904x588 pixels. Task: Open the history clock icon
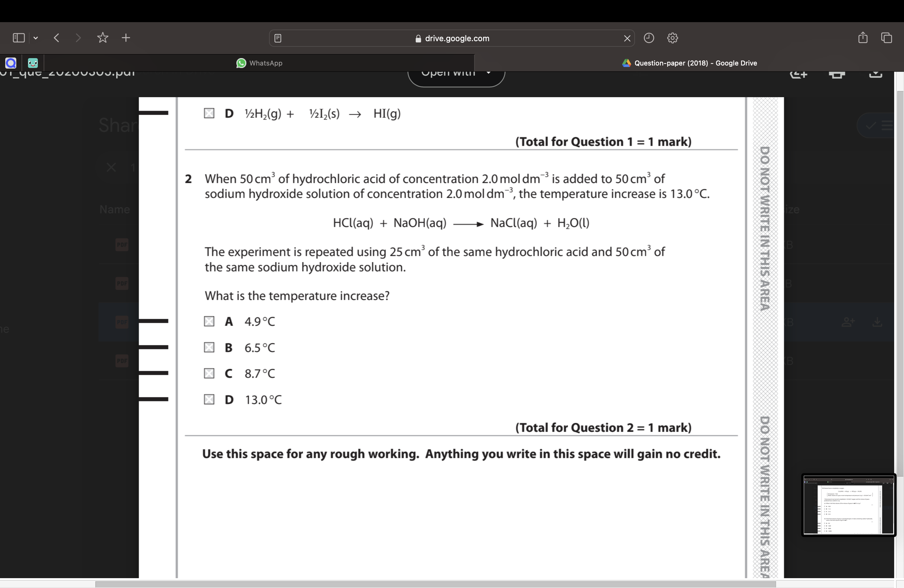649,38
